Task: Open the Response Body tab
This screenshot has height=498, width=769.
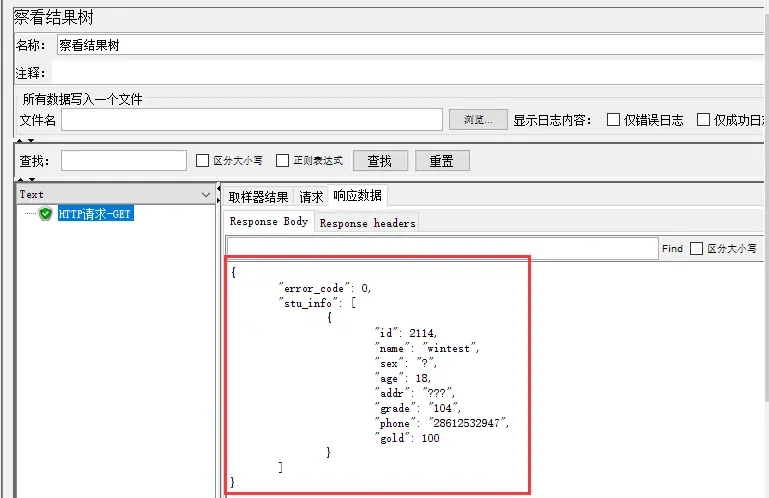Action: [269, 221]
